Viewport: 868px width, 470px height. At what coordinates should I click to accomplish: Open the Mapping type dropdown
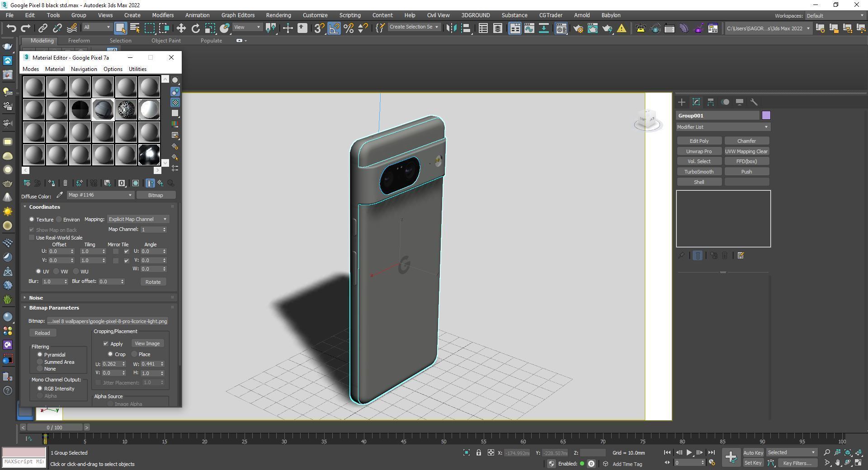point(138,219)
